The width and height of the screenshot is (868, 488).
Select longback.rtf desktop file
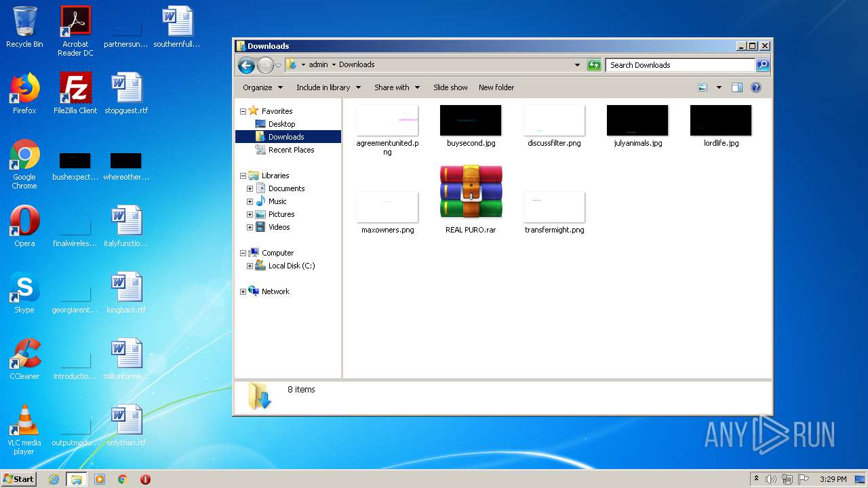coord(126,293)
